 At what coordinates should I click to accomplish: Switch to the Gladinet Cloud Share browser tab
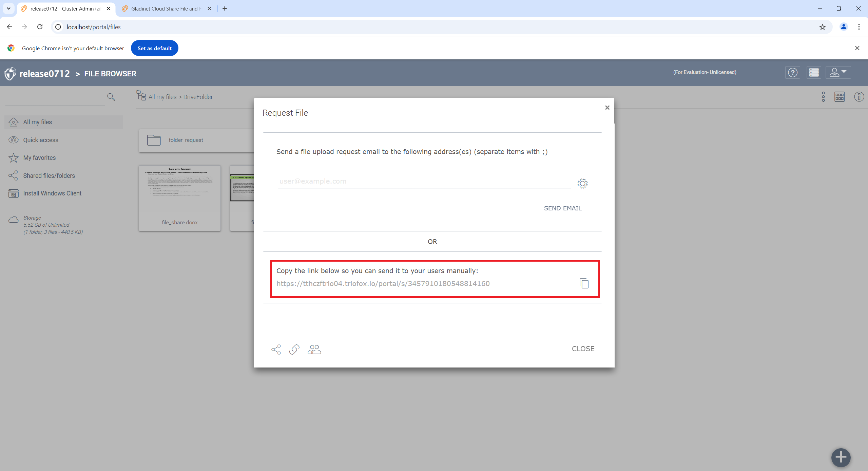tap(166, 8)
